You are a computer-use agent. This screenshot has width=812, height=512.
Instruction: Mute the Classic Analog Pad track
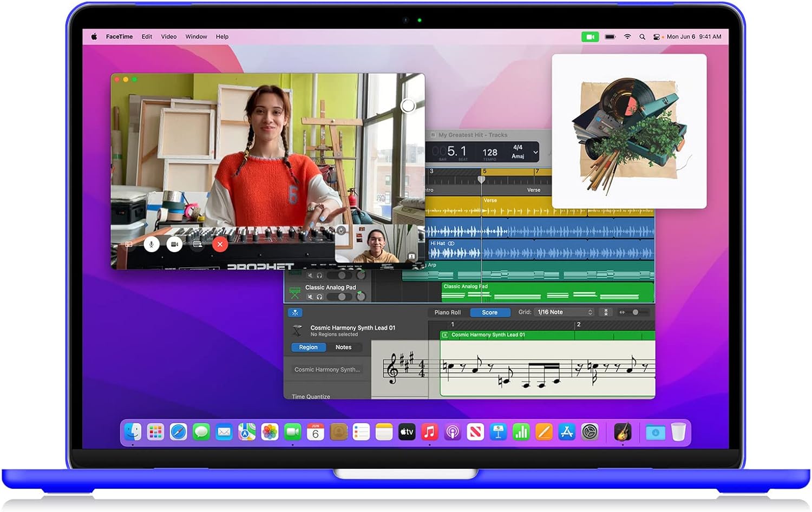coord(310,297)
